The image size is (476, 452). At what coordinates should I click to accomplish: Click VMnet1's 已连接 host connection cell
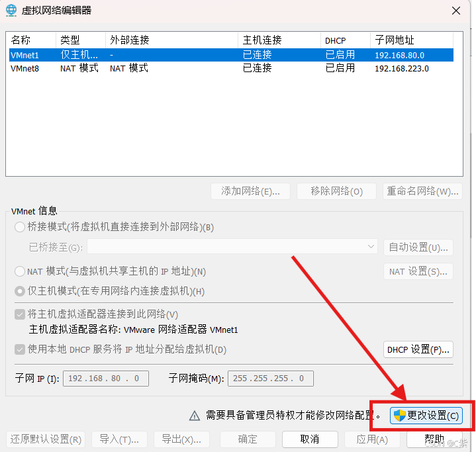click(x=257, y=55)
